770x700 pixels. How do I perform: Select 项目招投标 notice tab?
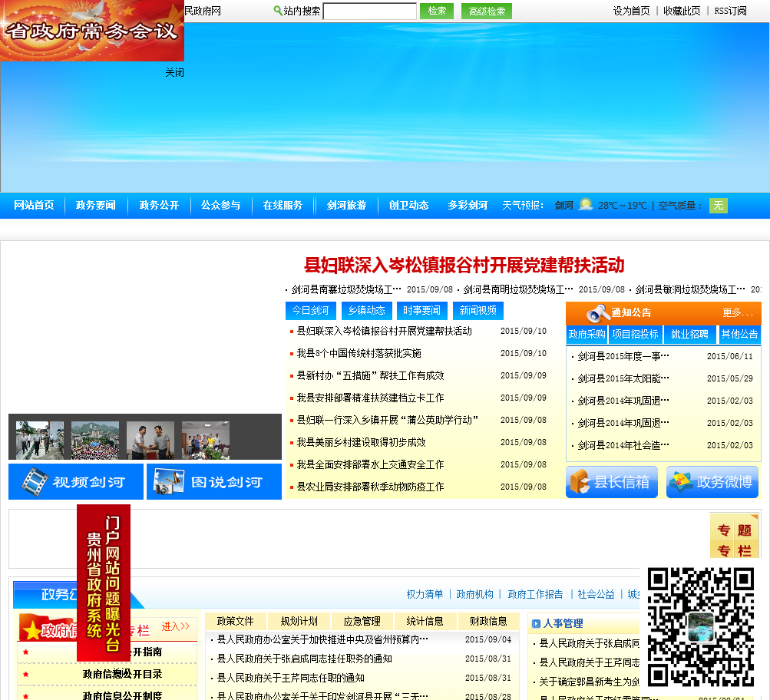coord(635,335)
